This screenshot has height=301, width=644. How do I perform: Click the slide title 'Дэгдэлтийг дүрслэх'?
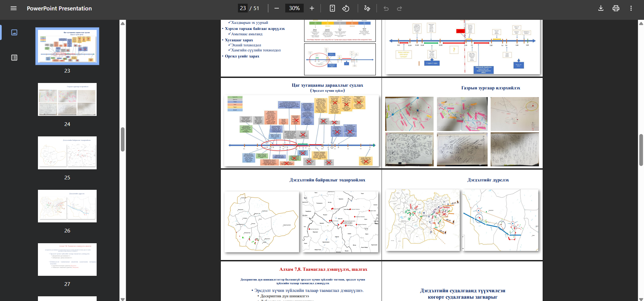click(488, 180)
